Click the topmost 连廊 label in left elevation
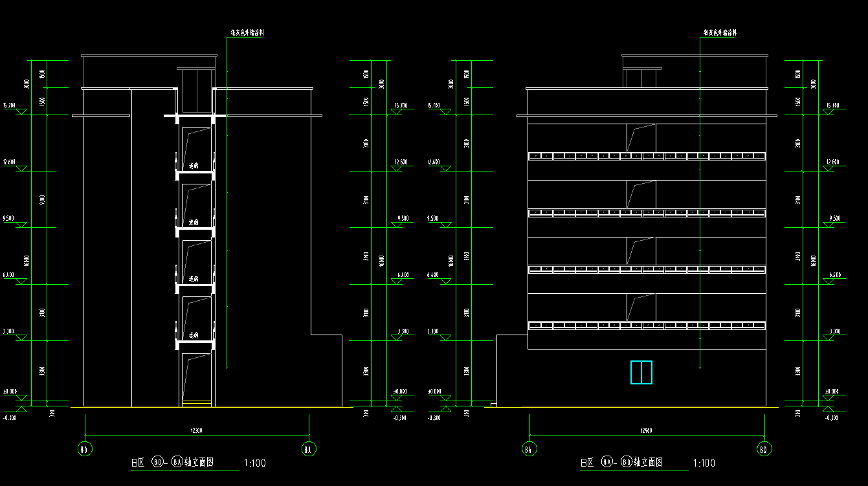This screenshot has width=868, height=486. (193, 166)
